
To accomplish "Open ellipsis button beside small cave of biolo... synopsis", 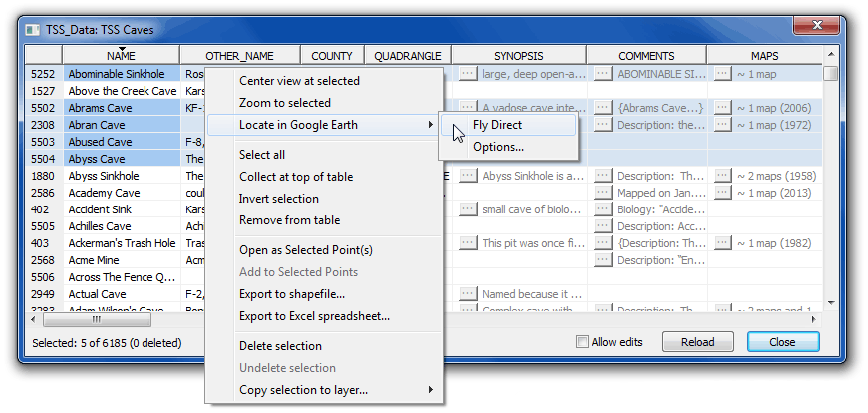I will (468, 209).
